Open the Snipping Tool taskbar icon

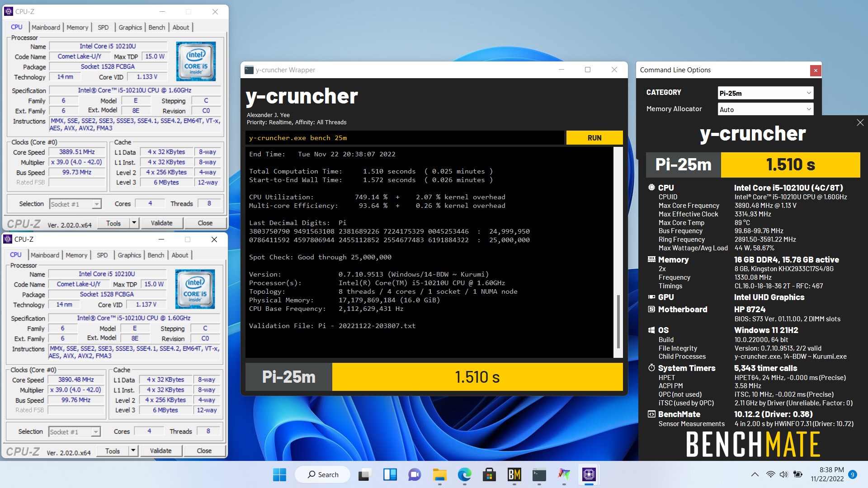pyautogui.click(x=564, y=474)
